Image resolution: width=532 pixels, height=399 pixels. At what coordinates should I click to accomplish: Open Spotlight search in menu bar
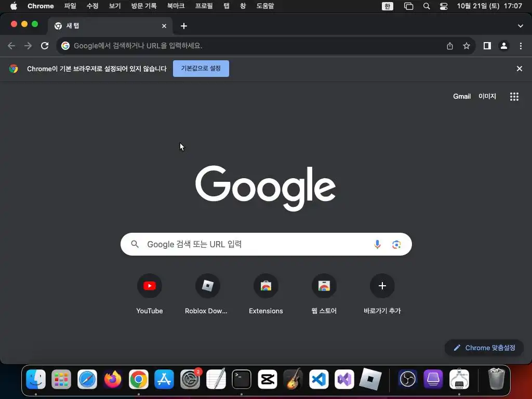[427, 6]
